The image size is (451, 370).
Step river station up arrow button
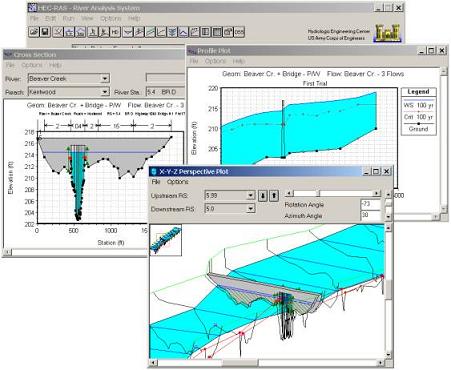pyautogui.click(x=274, y=195)
